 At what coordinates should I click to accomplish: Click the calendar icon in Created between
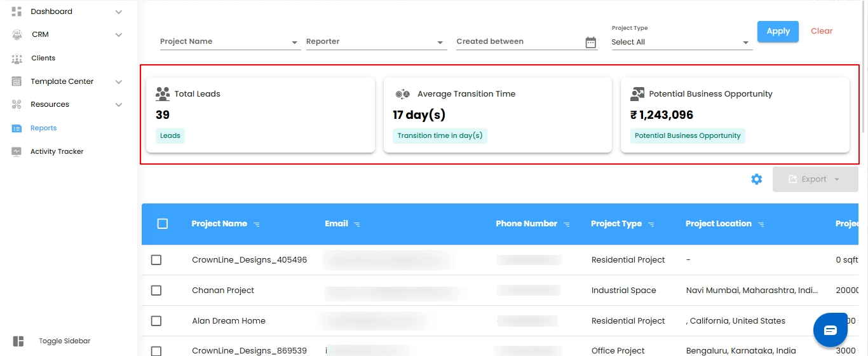tap(591, 42)
